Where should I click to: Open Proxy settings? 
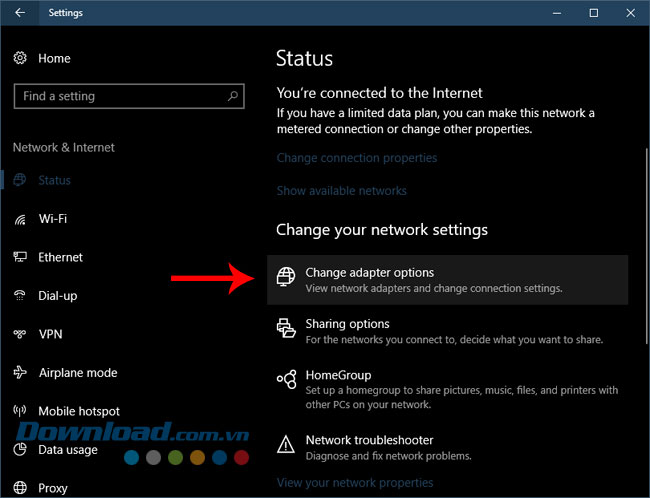coord(53,488)
